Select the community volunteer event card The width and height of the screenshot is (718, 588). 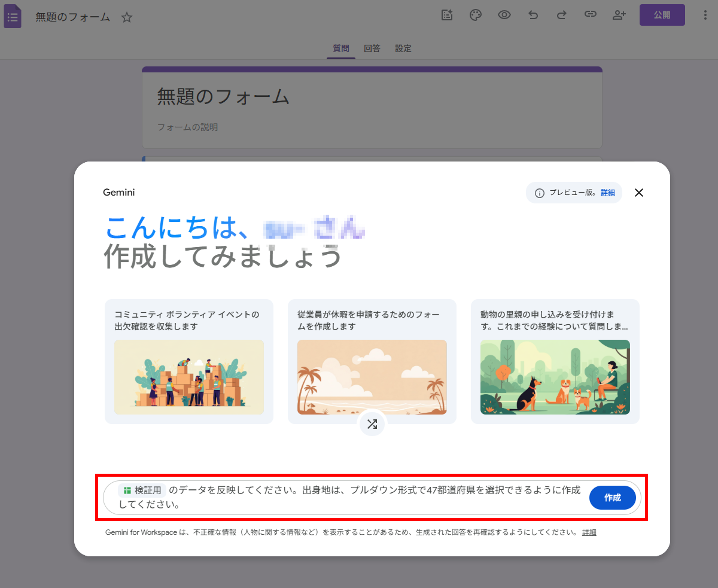coord(189,361)
